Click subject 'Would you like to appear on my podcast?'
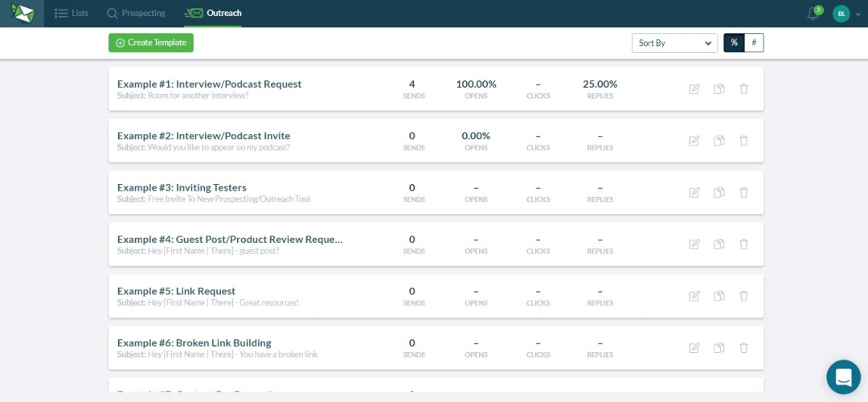 click(x=219, y=147)
